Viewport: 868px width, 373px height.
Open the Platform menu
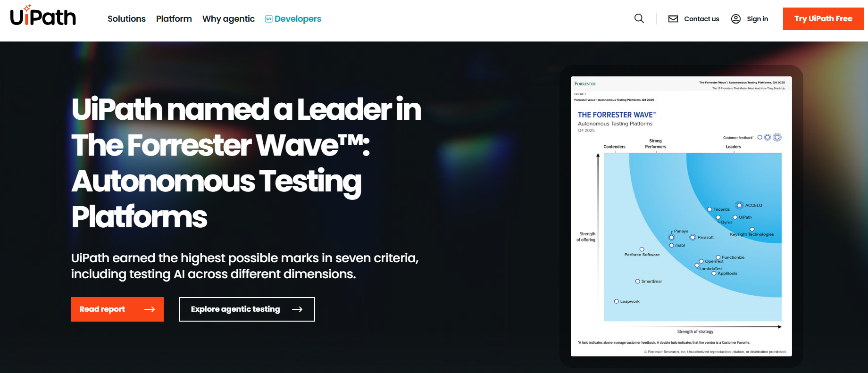click(174, 19)
